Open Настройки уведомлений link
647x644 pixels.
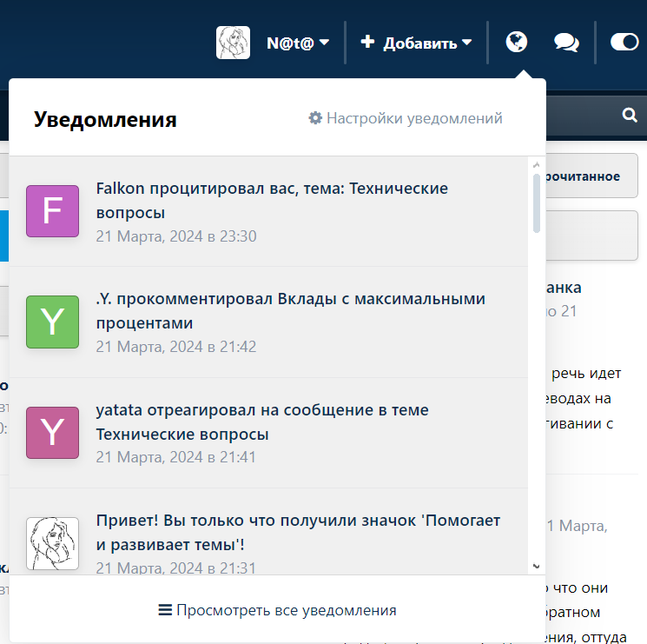coord(406,118)
